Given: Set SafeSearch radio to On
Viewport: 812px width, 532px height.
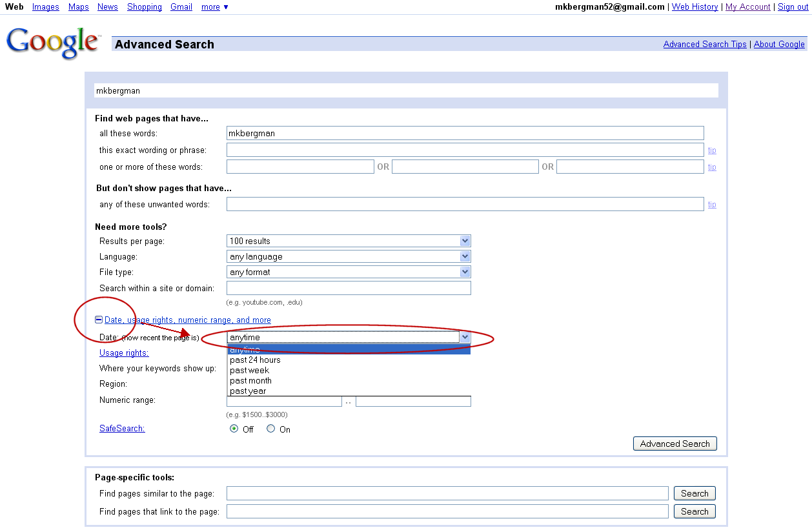Looking at the screenshot, I should [271, 429].
